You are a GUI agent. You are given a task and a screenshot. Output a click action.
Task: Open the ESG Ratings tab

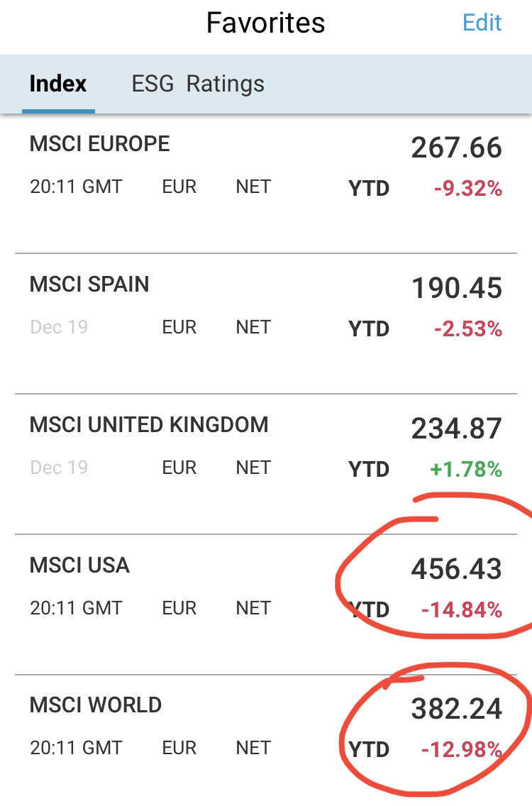(x=198, y=84)
